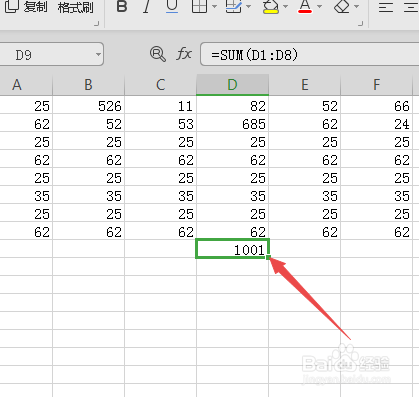Apply red font color
This screenshot has height=397, width=419.
click(305, 6)
